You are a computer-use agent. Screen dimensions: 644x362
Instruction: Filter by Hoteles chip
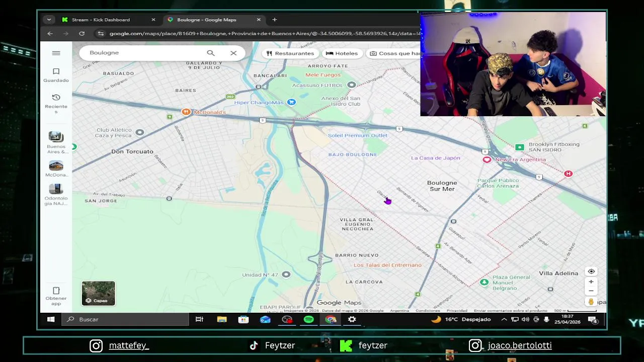(342, 53)
